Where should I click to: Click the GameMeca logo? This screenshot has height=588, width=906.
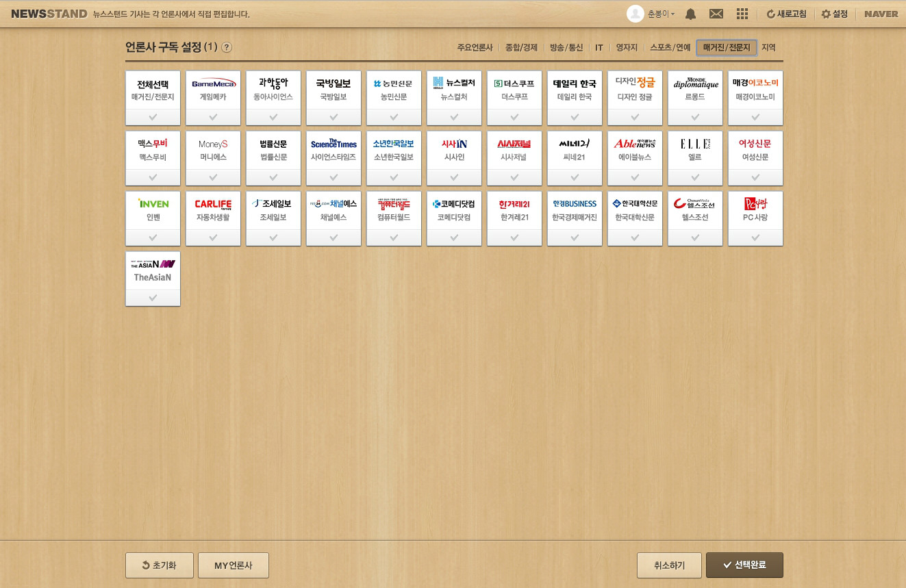tap(213, 84)
